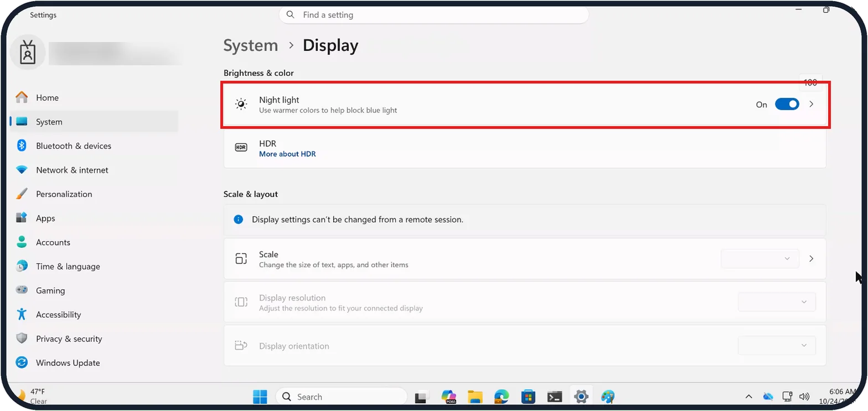Click the taskbar Search box
Screen dimensions: 868x411
341,397
